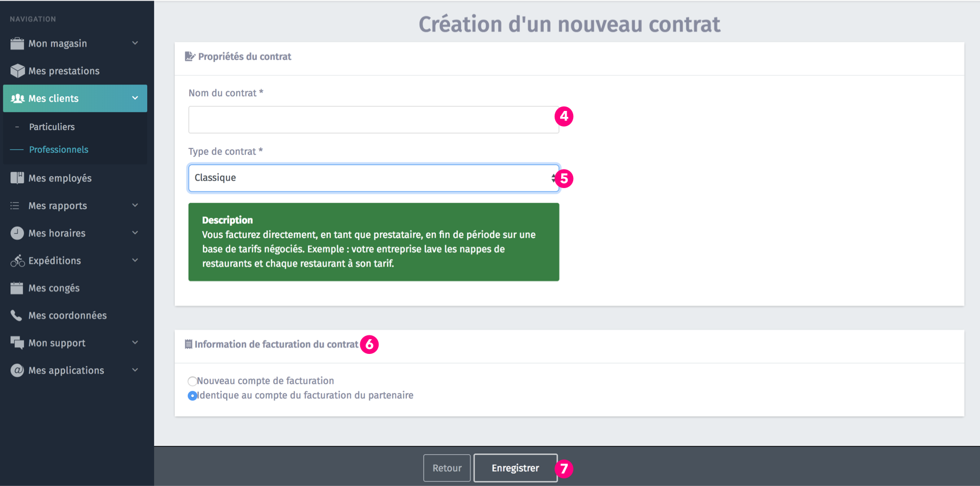The image size is (980, 486).
Task: Click the Mes horaires clock icon
Action: pyautogui.click(x=17, y=233)
